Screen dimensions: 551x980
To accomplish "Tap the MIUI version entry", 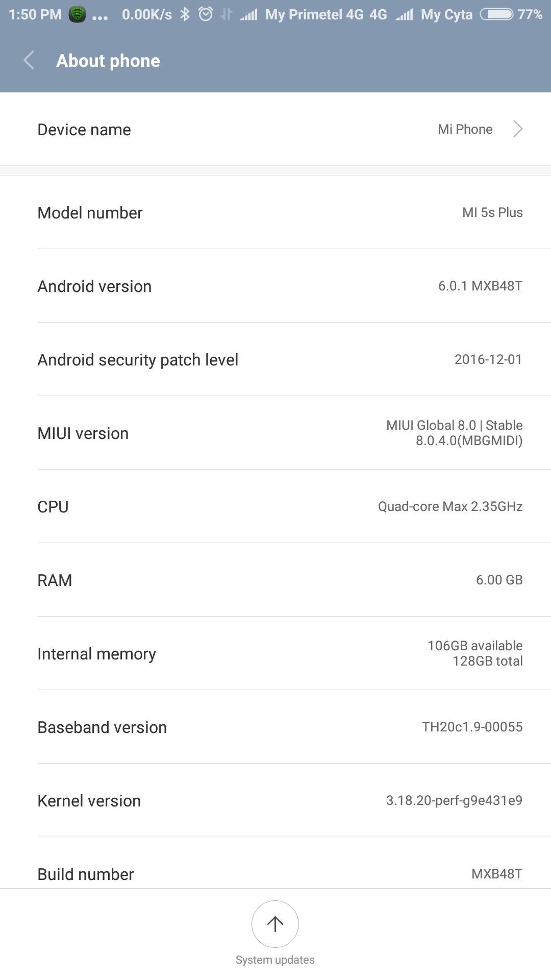I will [x=275, y=433].
